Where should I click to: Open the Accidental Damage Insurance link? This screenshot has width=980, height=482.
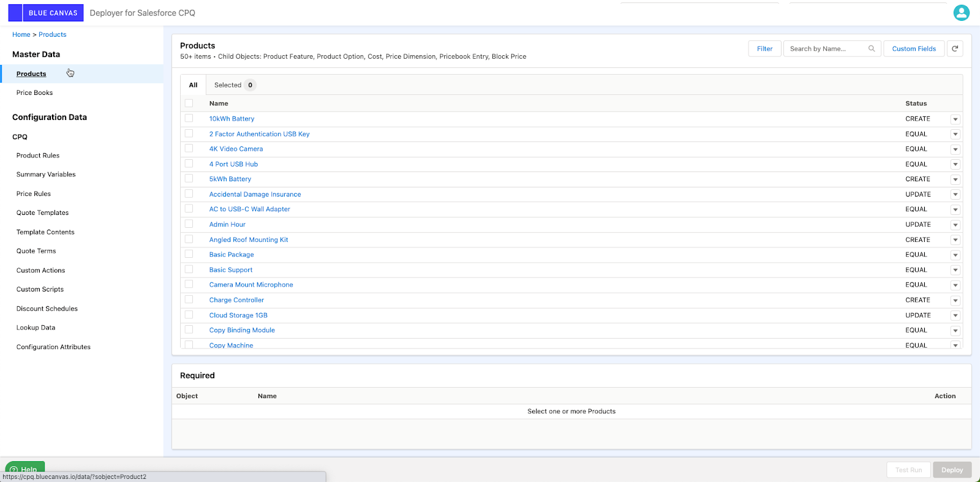click(x=255, y=194)
